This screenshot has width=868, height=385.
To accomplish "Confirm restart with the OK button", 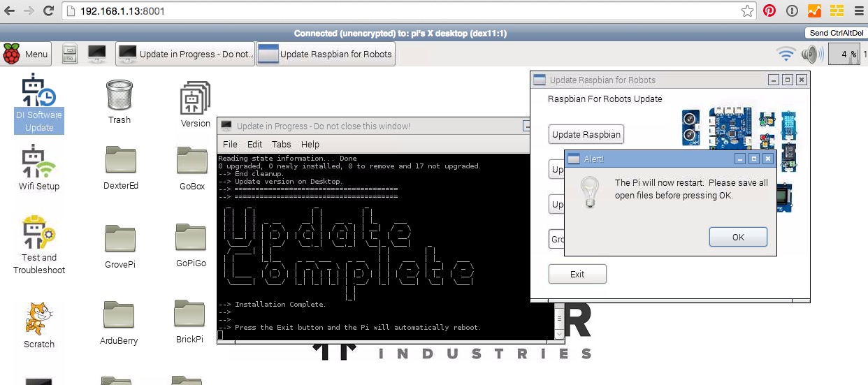I will [738, 237].
